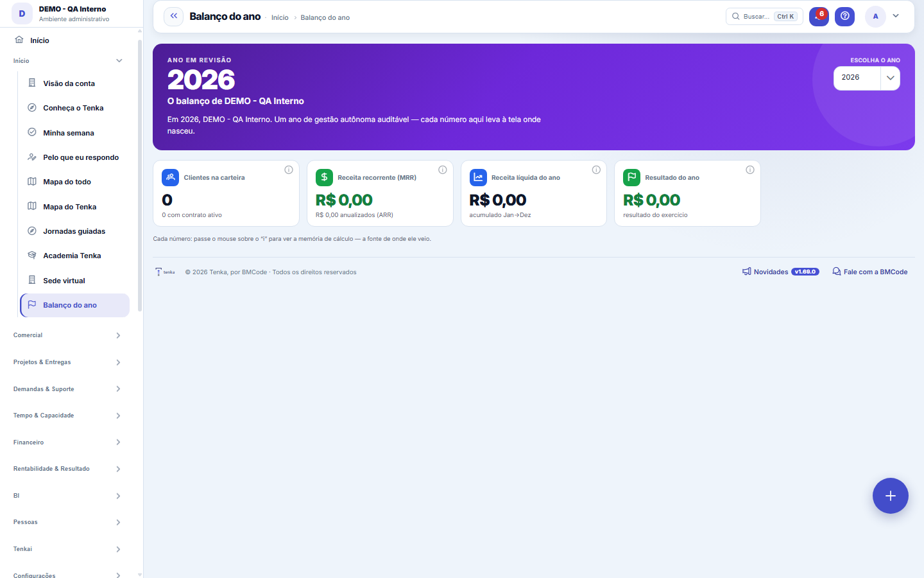This screenshot has height=578, width=924.
Task: Expand the Financeiro sidebar section
Action: coord(67,442)
